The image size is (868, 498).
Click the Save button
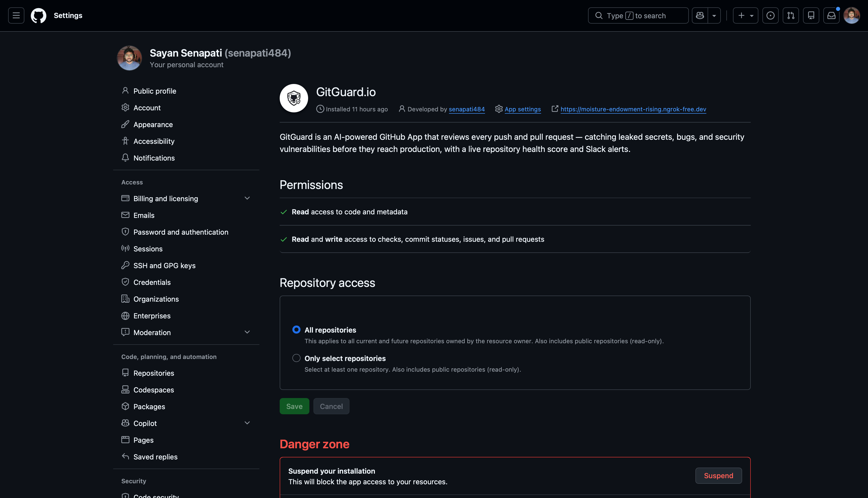[294, 406]
